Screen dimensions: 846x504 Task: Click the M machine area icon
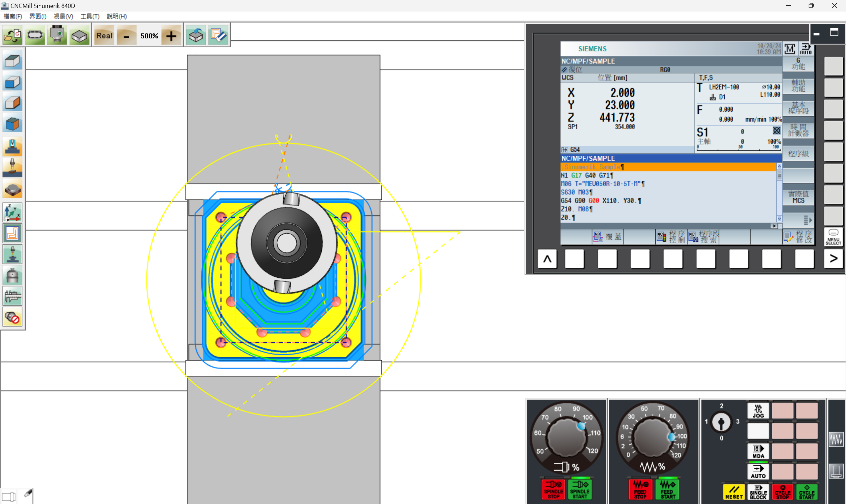pos(789,49)
